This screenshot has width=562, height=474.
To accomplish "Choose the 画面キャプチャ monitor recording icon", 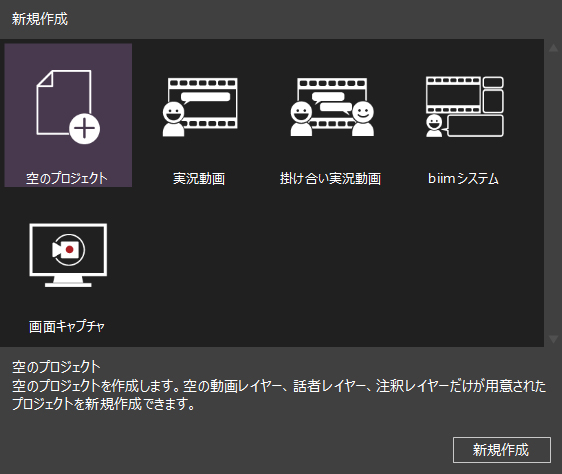I will pos(68,255).
